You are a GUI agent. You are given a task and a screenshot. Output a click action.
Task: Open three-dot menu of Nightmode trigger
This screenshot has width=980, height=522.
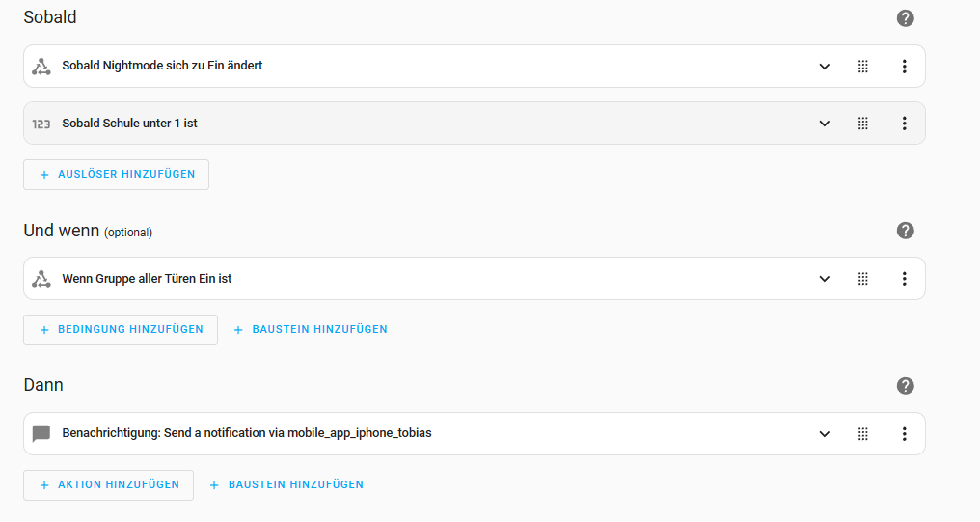tap(905, 67)
